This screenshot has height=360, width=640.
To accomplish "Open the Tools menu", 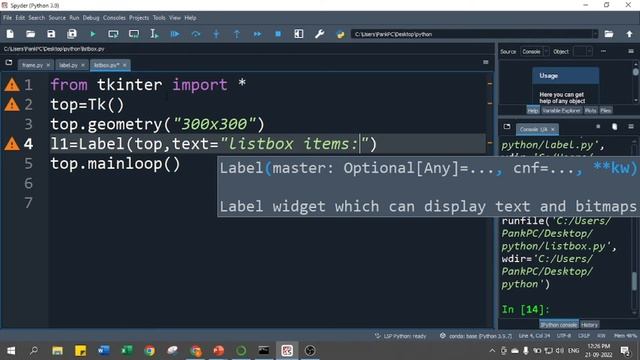I will (x=159, y=18).
